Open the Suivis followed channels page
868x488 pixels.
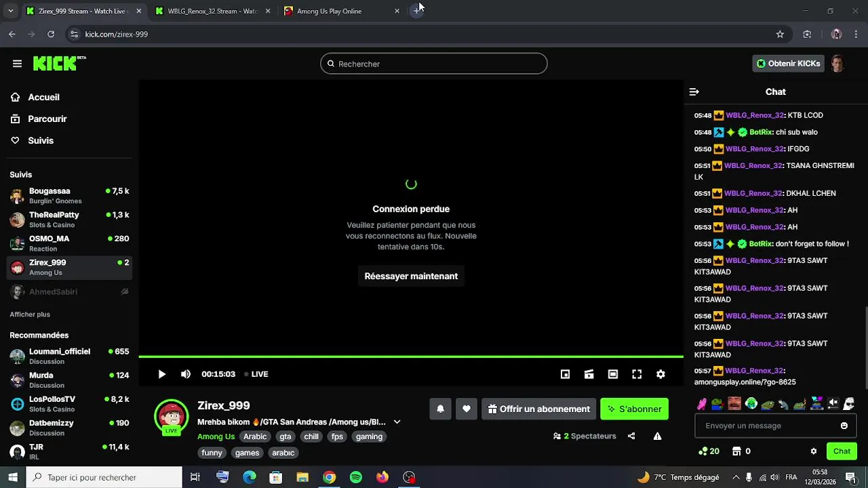point(41,140)
